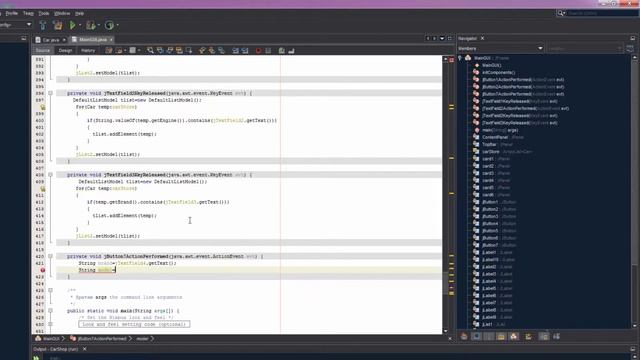This screenshot has width=640, height=360.
Task: Select the Output - CarShop (run) tab
Action: (56, 349)
